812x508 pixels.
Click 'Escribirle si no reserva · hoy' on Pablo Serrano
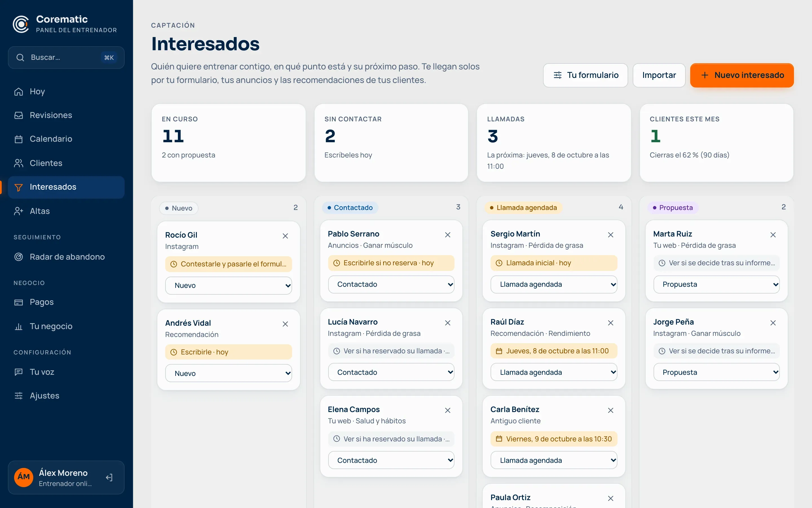tap(391, 263)
